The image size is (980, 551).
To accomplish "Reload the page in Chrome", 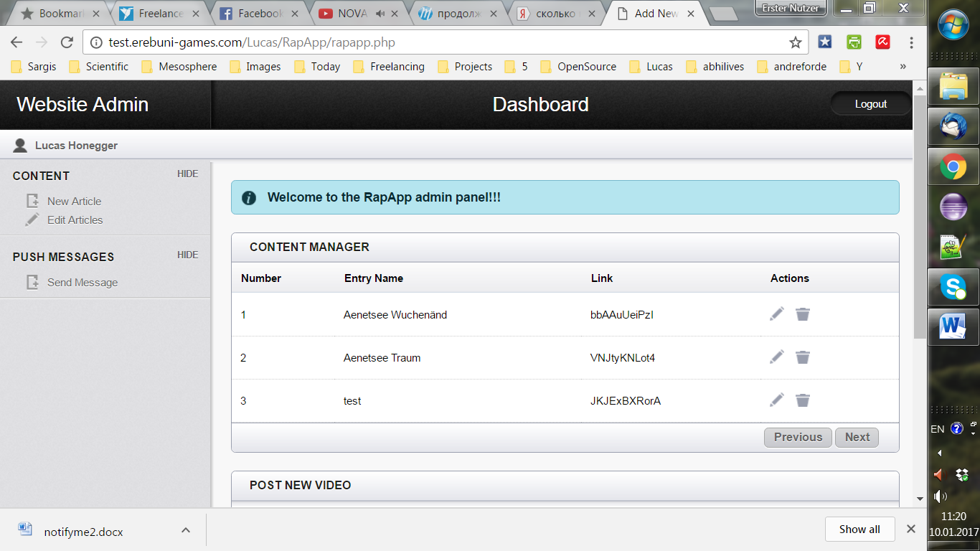I will [x=67, y=42].
